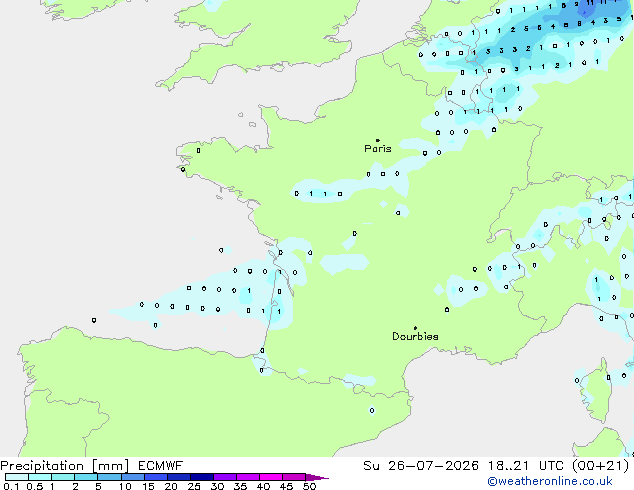This screenshot has height=490, width=634.
Task: Click the 'Precipitation [mm]' title text
Action: [x=65, y=466]
